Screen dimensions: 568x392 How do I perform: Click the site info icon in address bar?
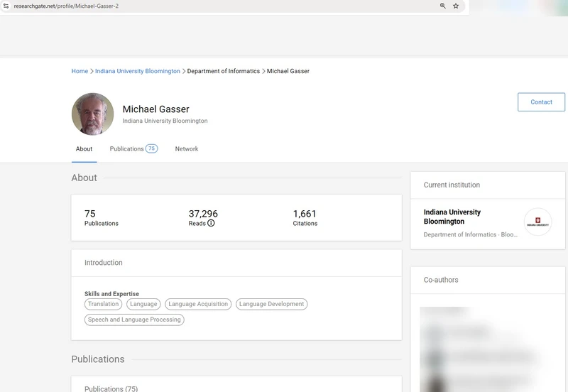tap(6, 6)
